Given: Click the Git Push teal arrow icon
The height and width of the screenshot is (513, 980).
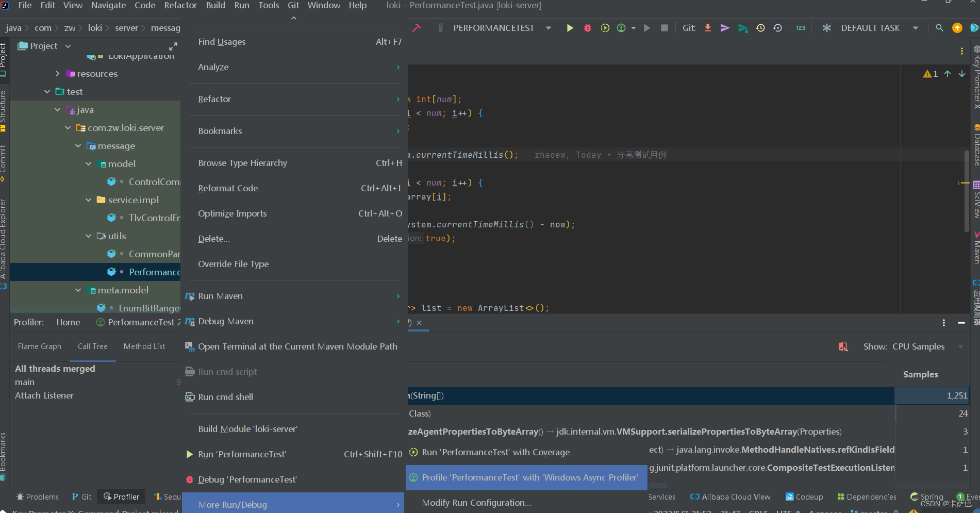Looking at the screenshot, I should point(742,28).
